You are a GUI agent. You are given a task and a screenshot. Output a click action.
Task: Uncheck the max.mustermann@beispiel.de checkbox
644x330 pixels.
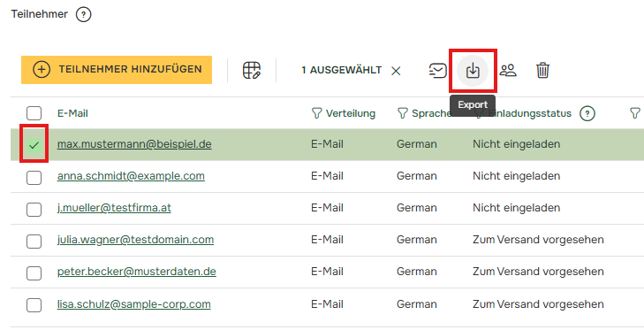[34, 145]
